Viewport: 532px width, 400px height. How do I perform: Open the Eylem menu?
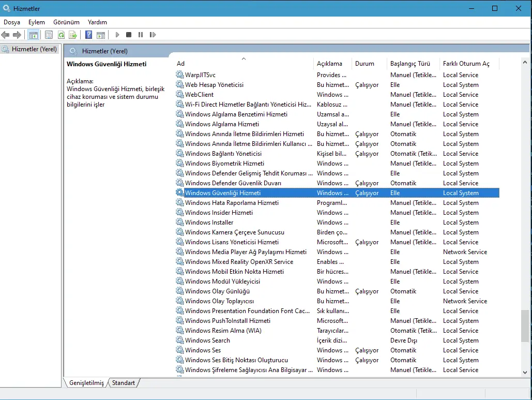pos(37,22)
